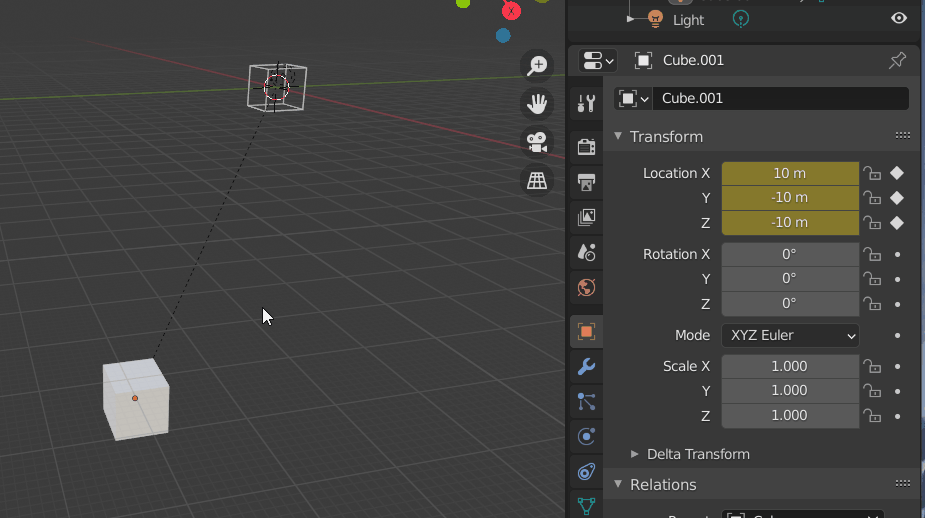
Task: Click the Scale Z field
Action: 790,415
